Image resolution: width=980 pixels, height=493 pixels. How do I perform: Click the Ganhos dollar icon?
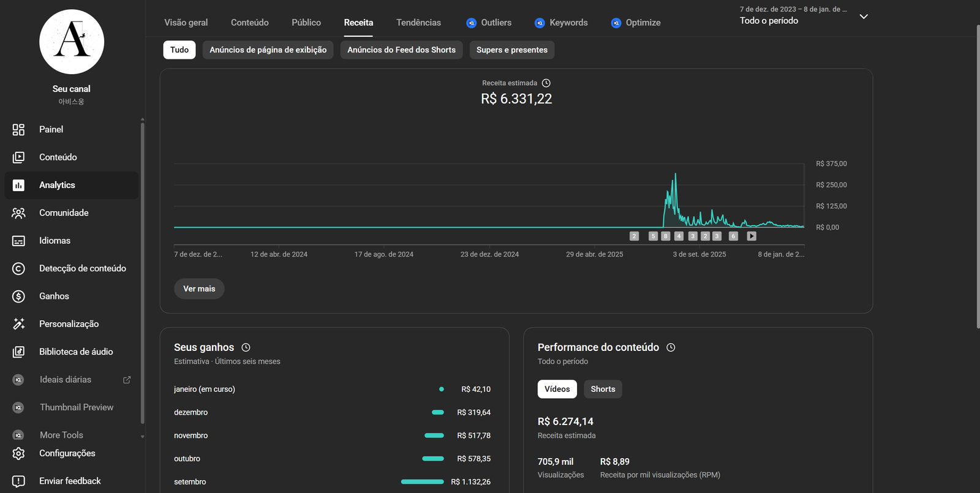coord(18,296)
